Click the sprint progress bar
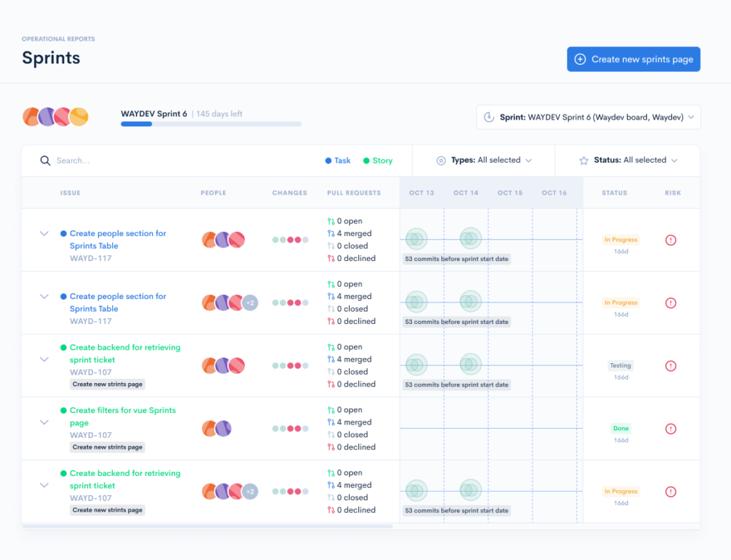Image resolution: width=731 pixels, height=560 pixels. pyautogui.click(x=211, y=123)
